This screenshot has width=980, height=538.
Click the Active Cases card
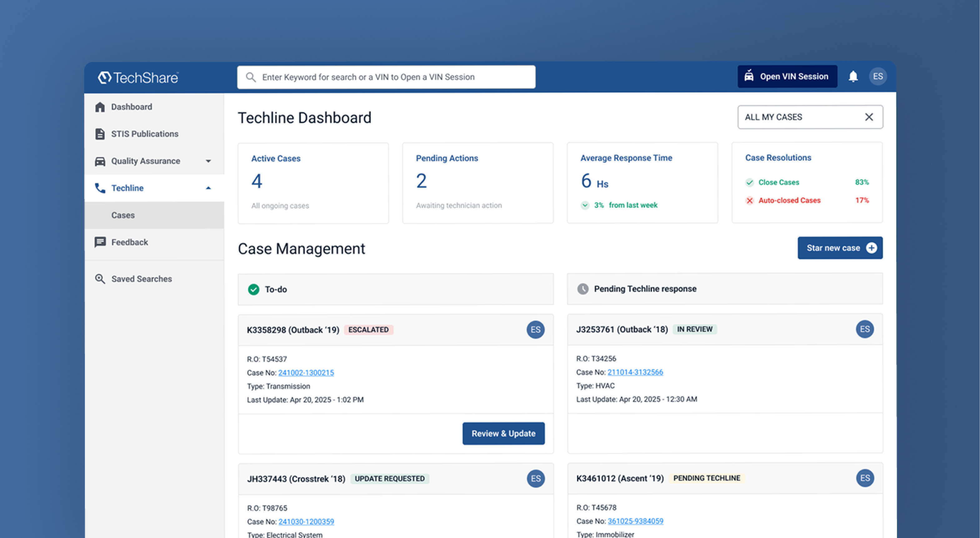(313, 184)
